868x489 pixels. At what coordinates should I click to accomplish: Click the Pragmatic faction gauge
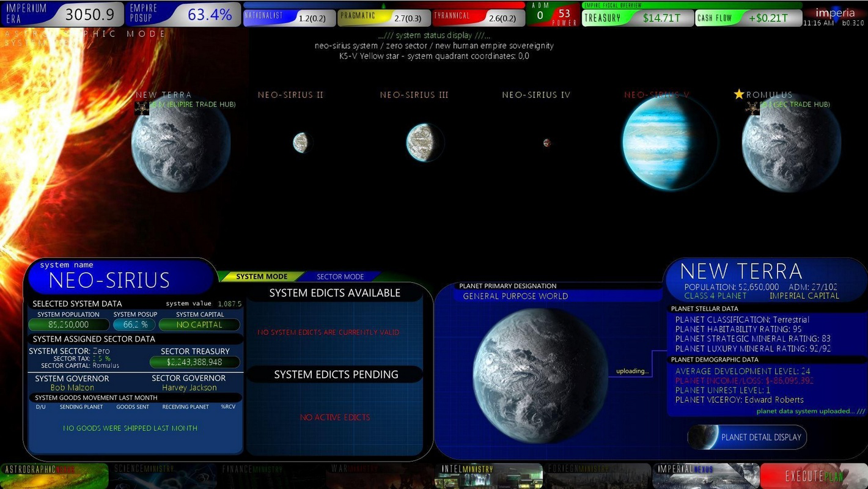click(x=384, y=17)
